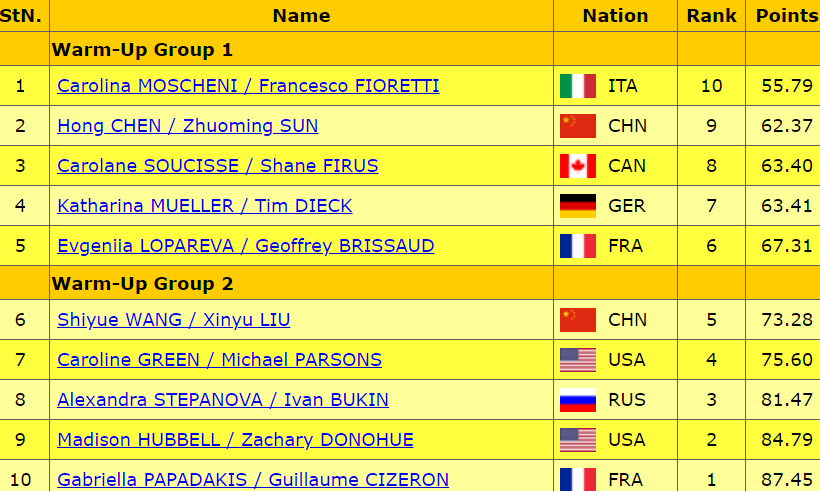Screen dimensions: 820x491
Task: Click France flag beside LOPAREVA / BRISSAUD
Action: point(577,246)
